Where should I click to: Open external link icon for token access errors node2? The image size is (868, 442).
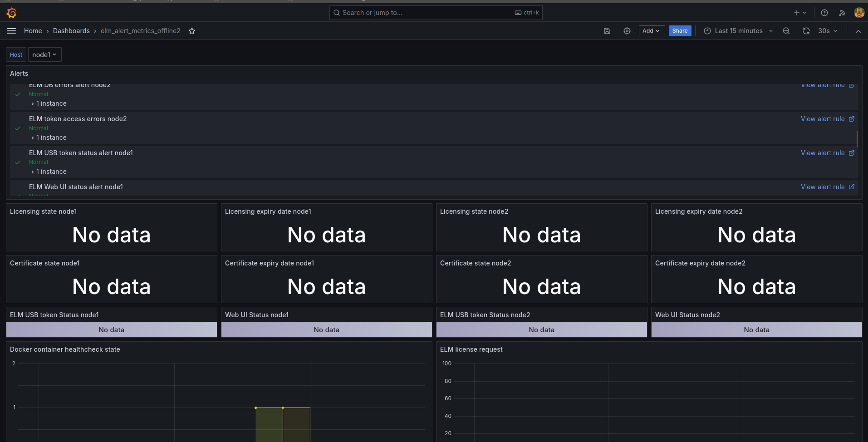pos(852,119)
